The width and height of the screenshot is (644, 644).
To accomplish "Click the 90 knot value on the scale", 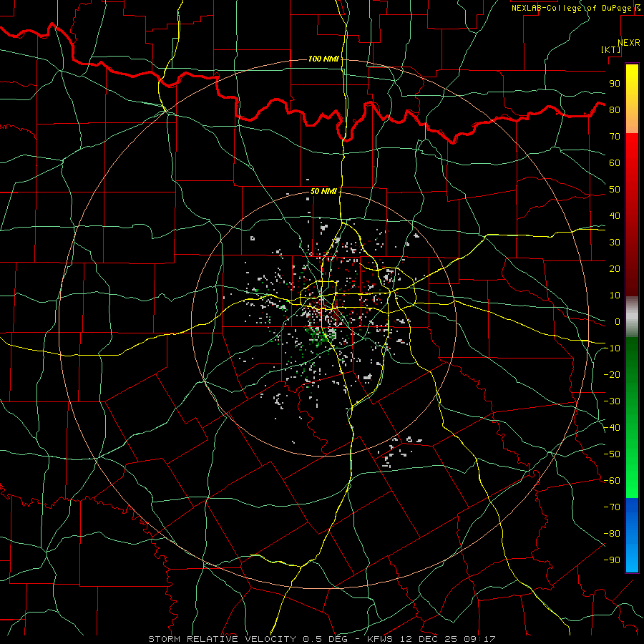I will [x=615, y=84].
